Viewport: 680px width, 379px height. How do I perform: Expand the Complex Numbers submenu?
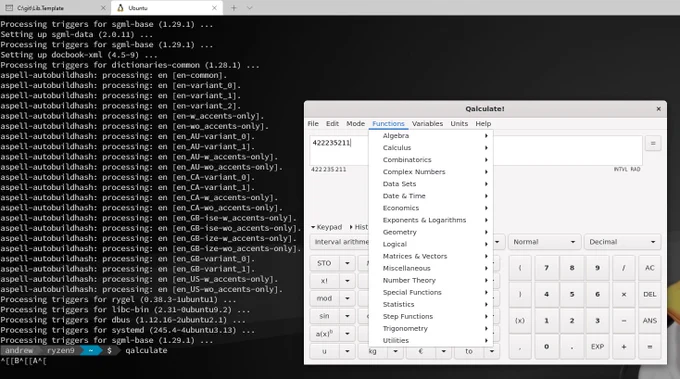click(x=431, y=172)
